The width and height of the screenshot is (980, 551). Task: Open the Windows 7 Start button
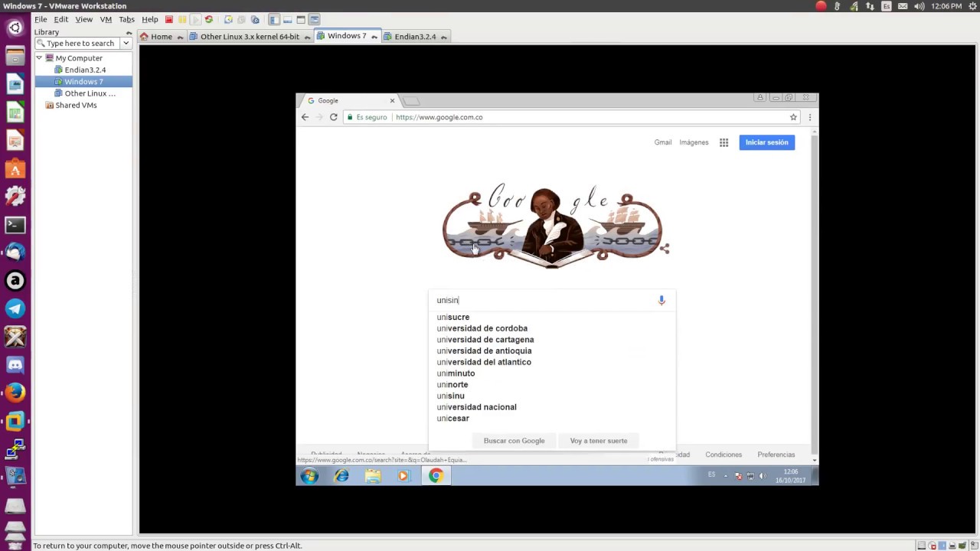(309, 476)
